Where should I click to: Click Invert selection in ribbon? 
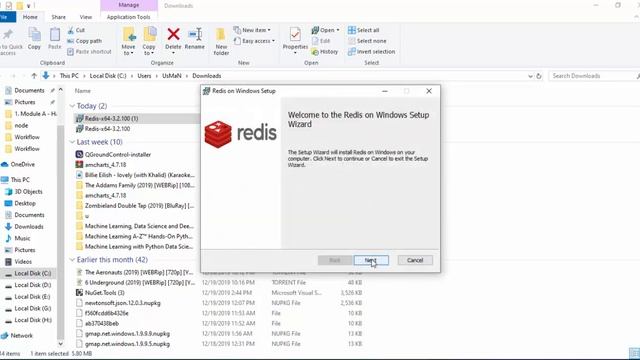371,51
